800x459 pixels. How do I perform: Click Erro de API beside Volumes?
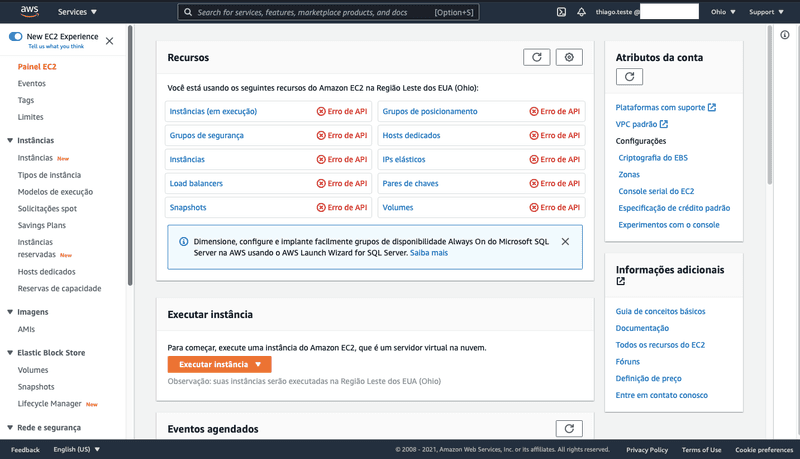click(x=555, y=208)
